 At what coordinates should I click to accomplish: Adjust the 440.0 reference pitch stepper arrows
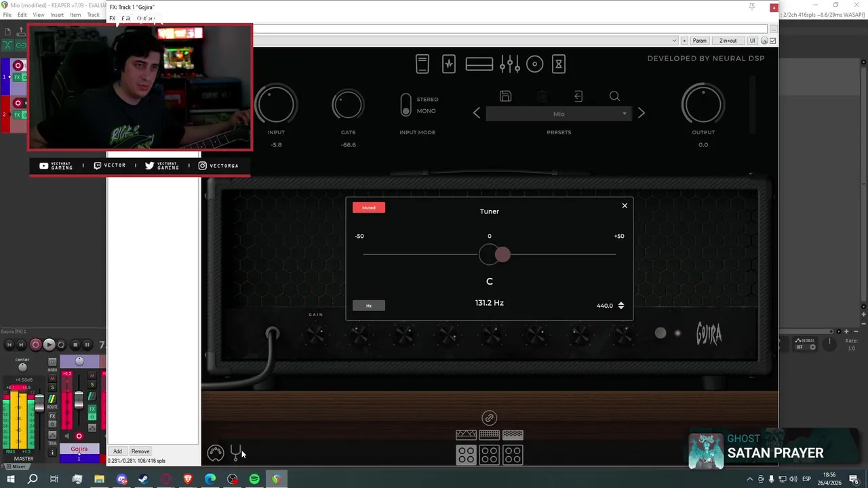coord(621,306)
